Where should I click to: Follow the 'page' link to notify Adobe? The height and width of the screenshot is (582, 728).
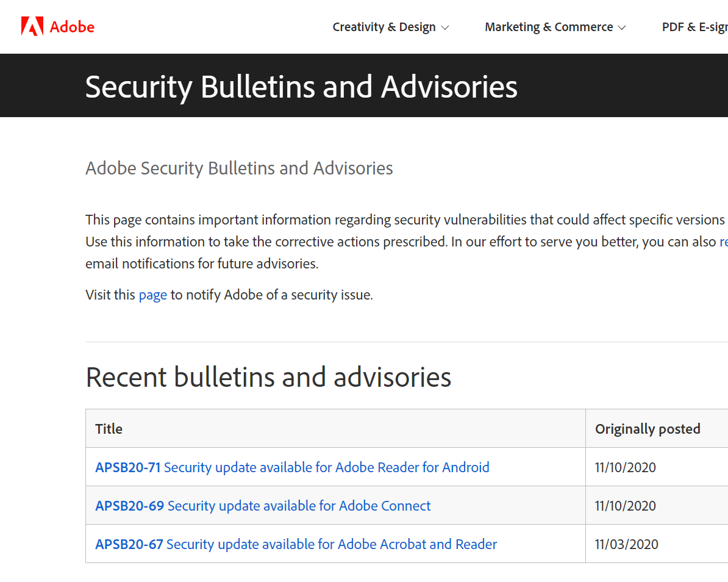(153, 295)
